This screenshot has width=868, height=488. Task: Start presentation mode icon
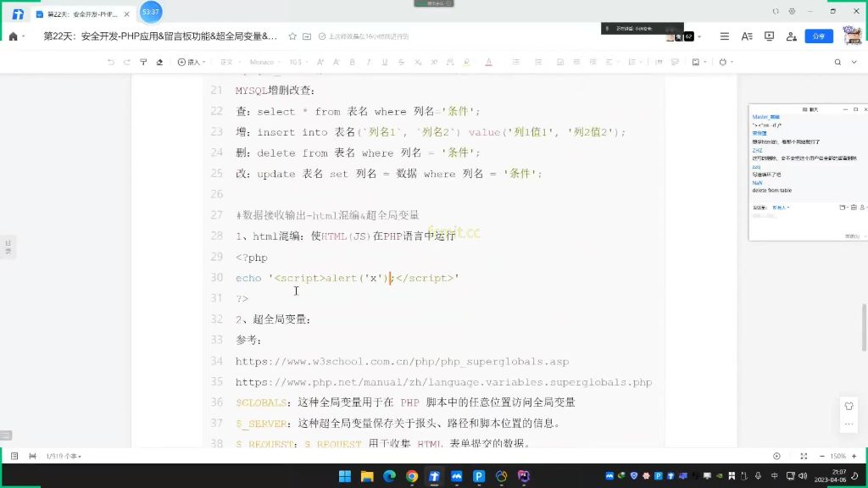click(769, 36)
